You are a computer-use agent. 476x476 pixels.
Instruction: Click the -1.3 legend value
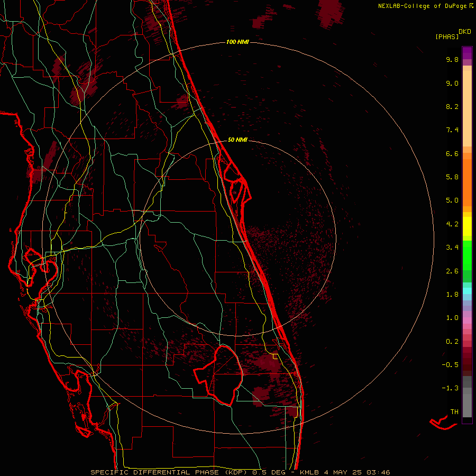pos(450,388)
